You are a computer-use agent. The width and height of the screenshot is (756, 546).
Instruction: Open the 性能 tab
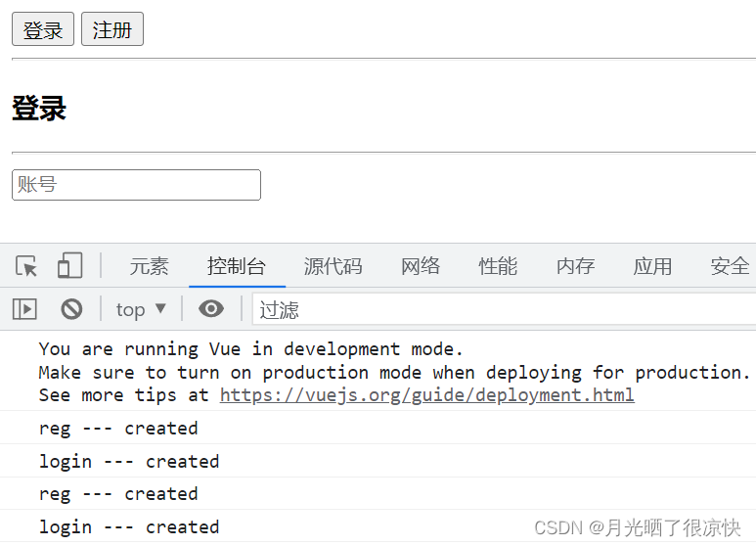click(x=498, y=266)
